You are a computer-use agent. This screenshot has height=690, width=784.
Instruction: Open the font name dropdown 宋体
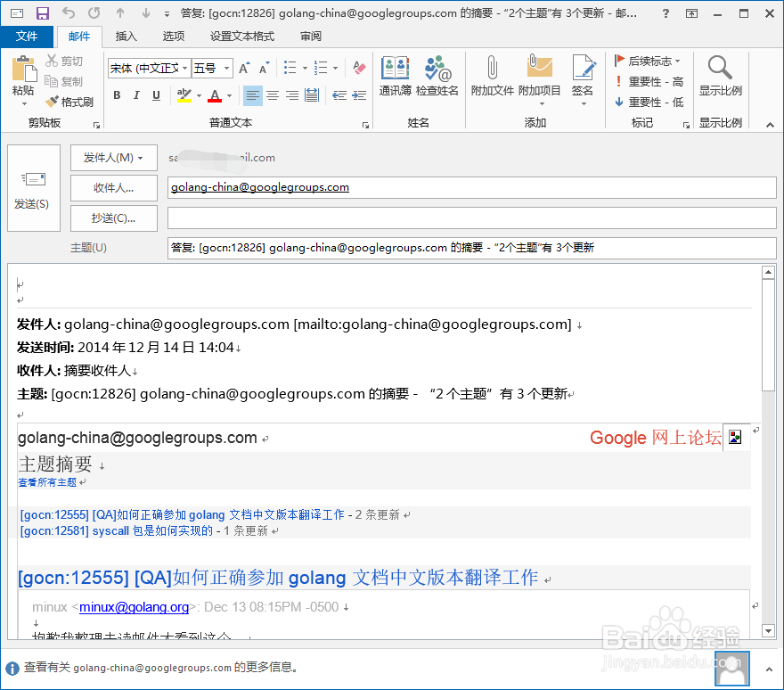pos(184,68)
